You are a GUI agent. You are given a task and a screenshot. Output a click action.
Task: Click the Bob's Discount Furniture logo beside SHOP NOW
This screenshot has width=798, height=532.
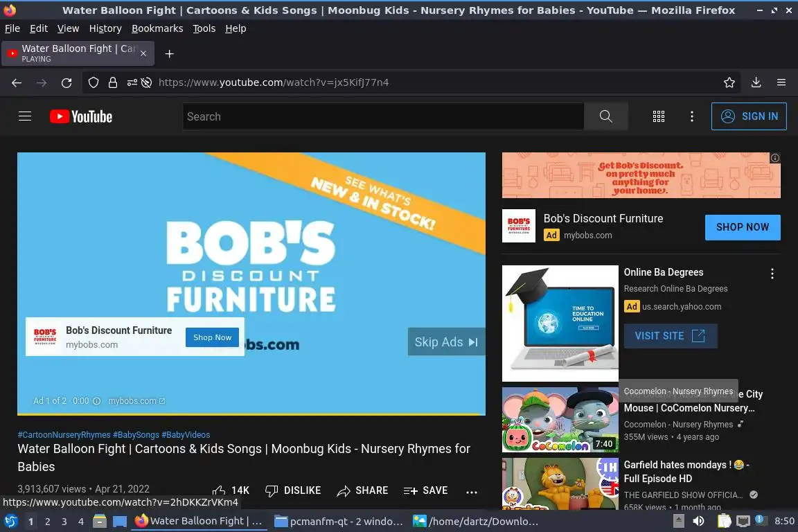click(x=519, y=226)
